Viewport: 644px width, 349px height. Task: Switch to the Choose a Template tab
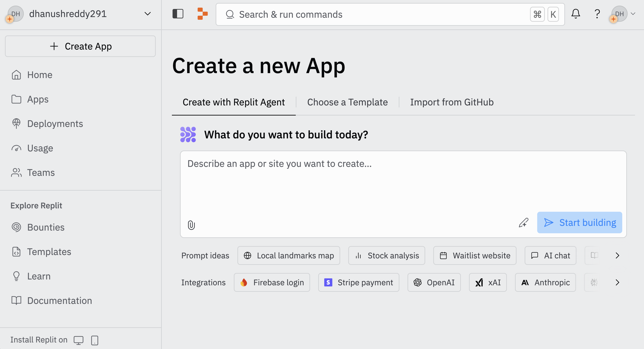[347, 102]
